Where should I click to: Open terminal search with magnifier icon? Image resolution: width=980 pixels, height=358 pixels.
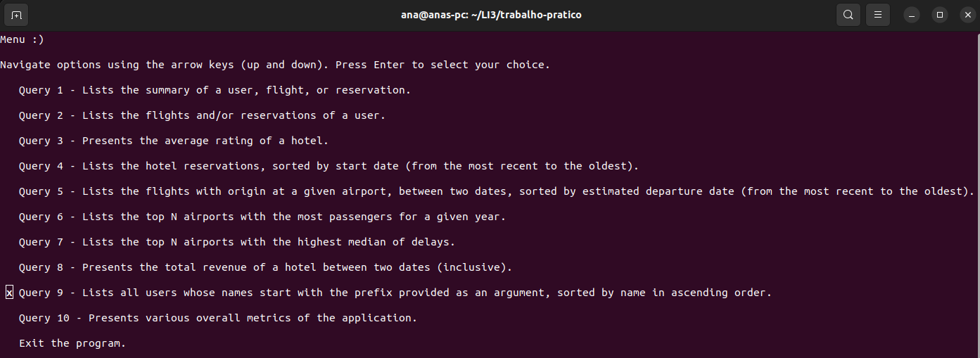coord(848,15)
